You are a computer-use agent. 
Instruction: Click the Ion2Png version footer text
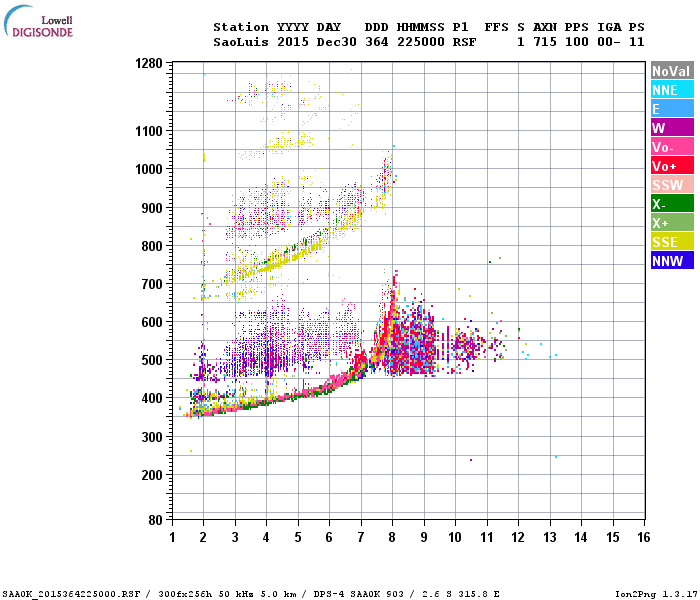[x=653, y=594]
